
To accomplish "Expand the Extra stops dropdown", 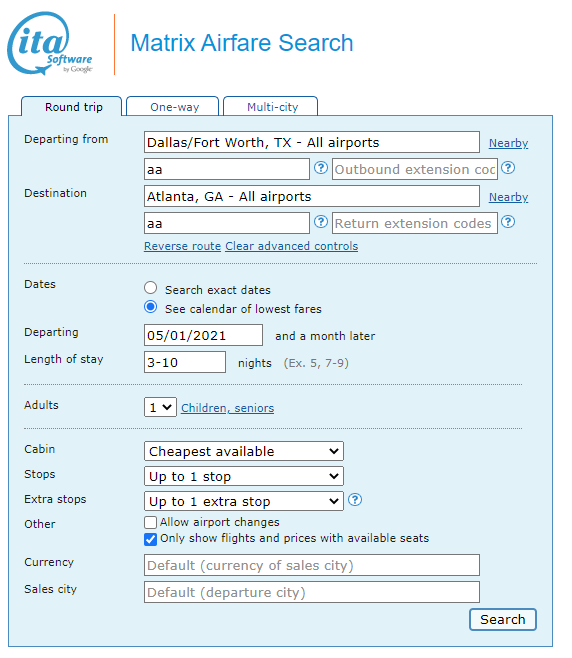I will [x=244, y=501].
